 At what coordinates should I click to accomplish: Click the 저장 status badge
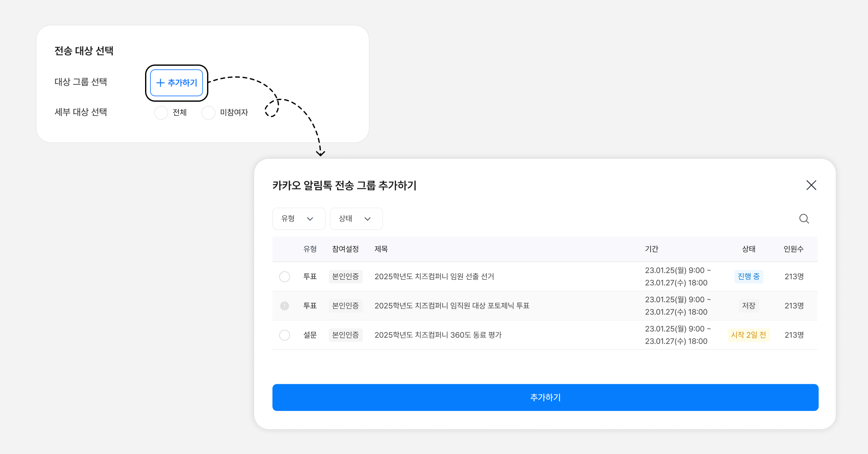click(749, 306)
